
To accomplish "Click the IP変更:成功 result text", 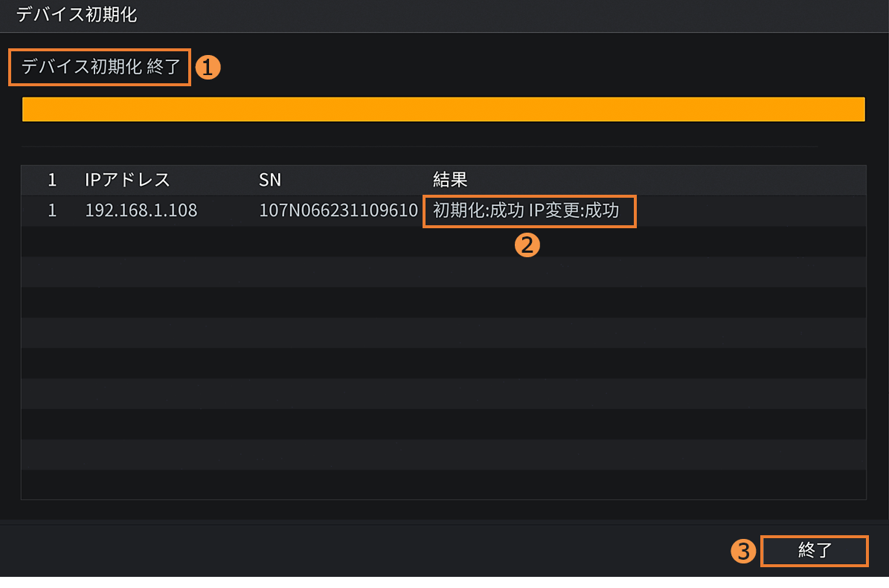I will [574, 210].
